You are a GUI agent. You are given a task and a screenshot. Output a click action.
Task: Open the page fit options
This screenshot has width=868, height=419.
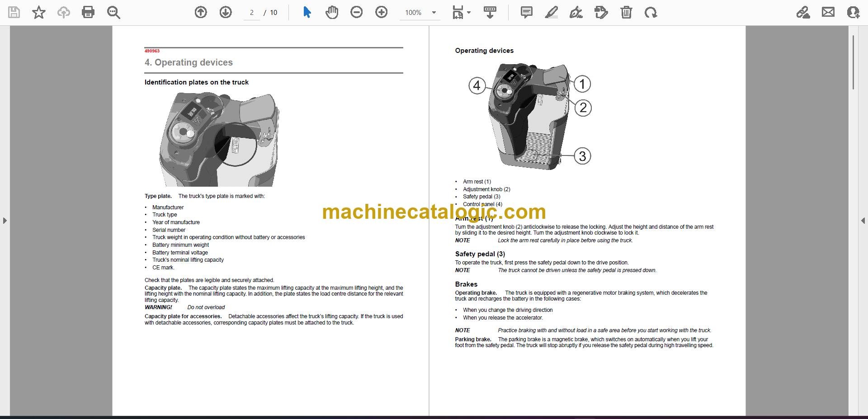pyautogui.click(x=461, y=12)
